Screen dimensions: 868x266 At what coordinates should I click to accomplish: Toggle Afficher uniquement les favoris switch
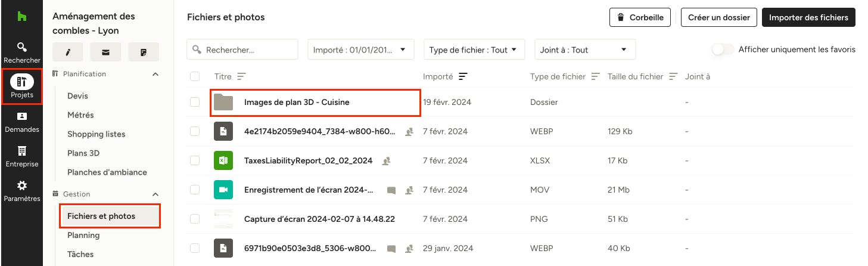pos(723,50)
